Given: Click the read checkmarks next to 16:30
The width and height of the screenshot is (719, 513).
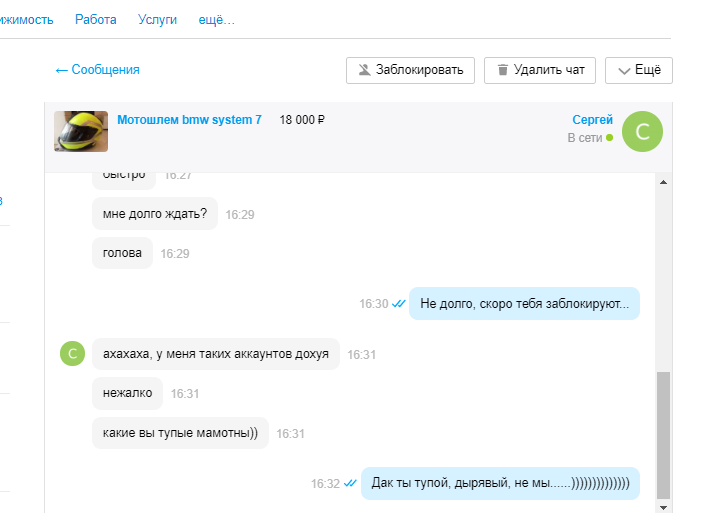Looking at the screenshot, I should (x=398, y=303).
